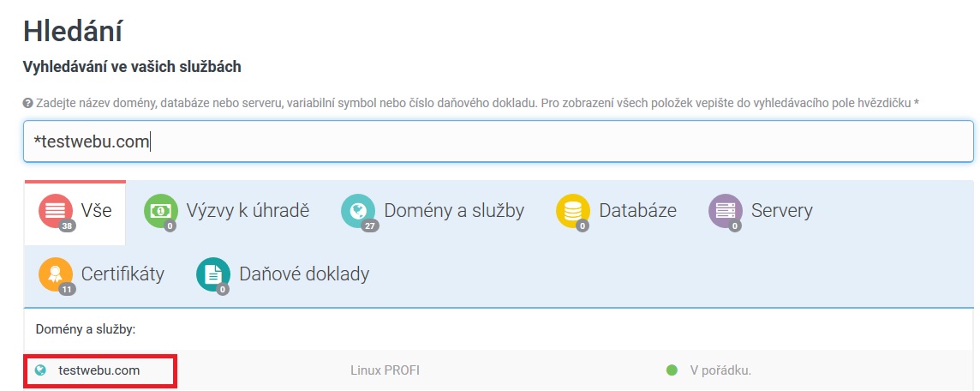This screenshot has height=391, width=980.
Task: Click the purple Servery rack icon
Action: pos(725,210)
